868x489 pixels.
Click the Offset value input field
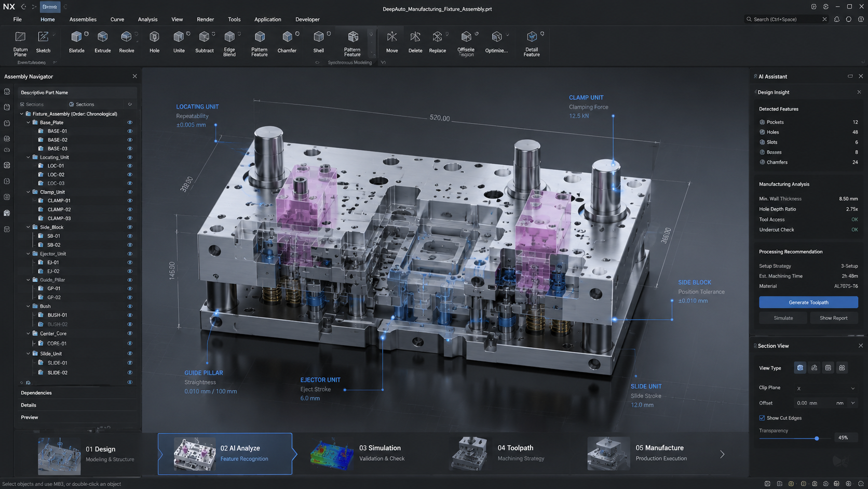pyautogui.click(x=812, y=403)
